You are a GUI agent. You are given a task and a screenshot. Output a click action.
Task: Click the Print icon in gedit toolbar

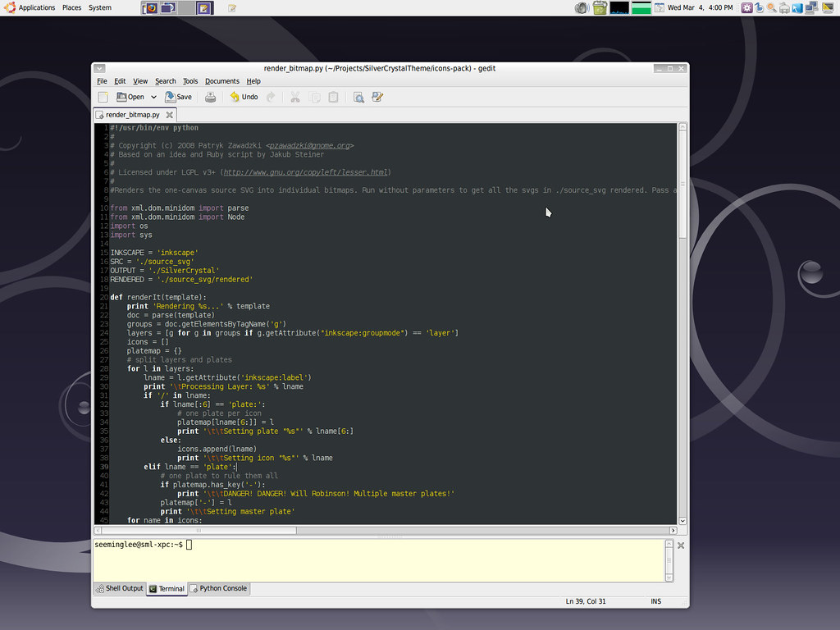211,97
